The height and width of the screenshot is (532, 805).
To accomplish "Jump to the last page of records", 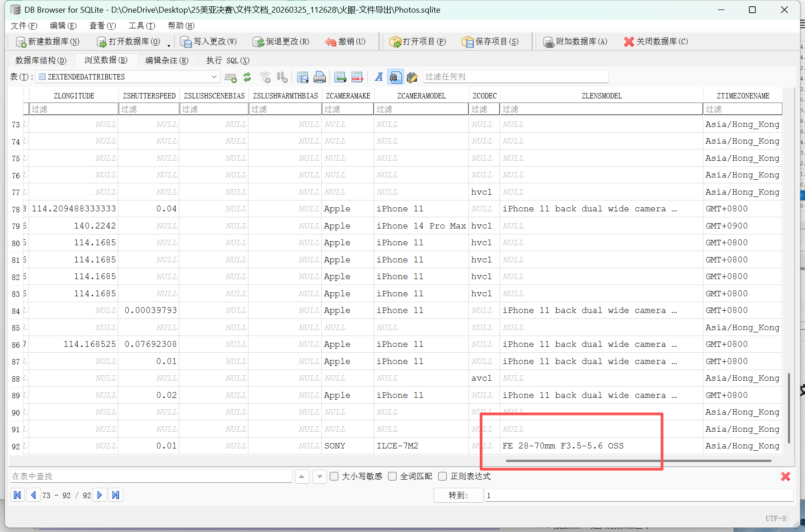I will click(116, 495).
